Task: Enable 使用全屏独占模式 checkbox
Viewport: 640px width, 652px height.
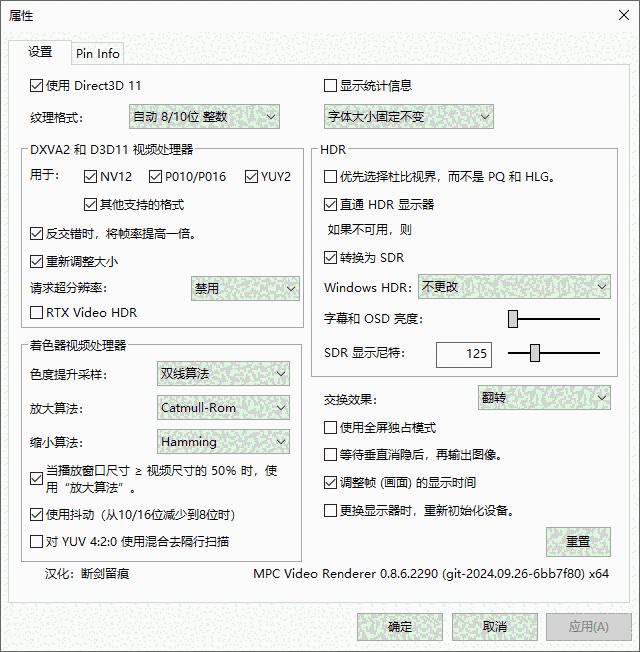Action: [x=331, y=428]
